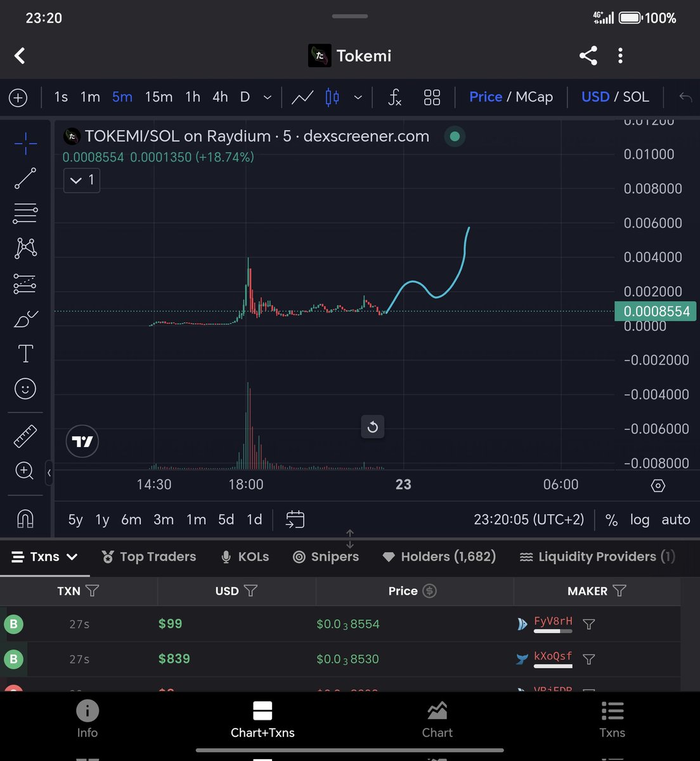Open the Txns view dropdown
Image resolution: width=700 pixels, height=761 pixels.
pos(44,557)
